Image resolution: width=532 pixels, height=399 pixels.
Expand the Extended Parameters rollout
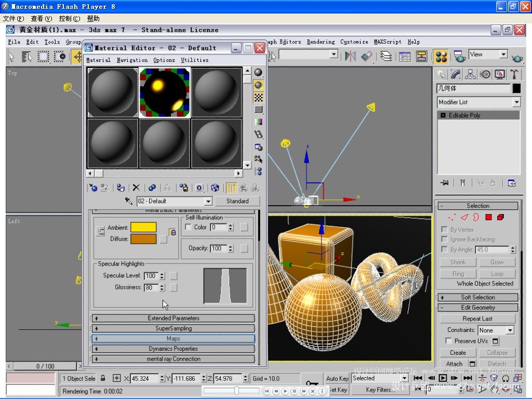[x=173, y=318]
